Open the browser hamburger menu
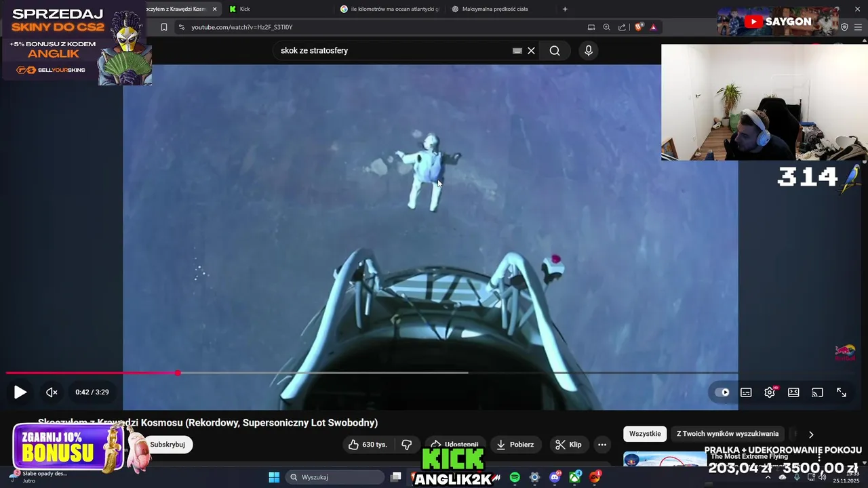868x488 pixels. coord(859,27)
